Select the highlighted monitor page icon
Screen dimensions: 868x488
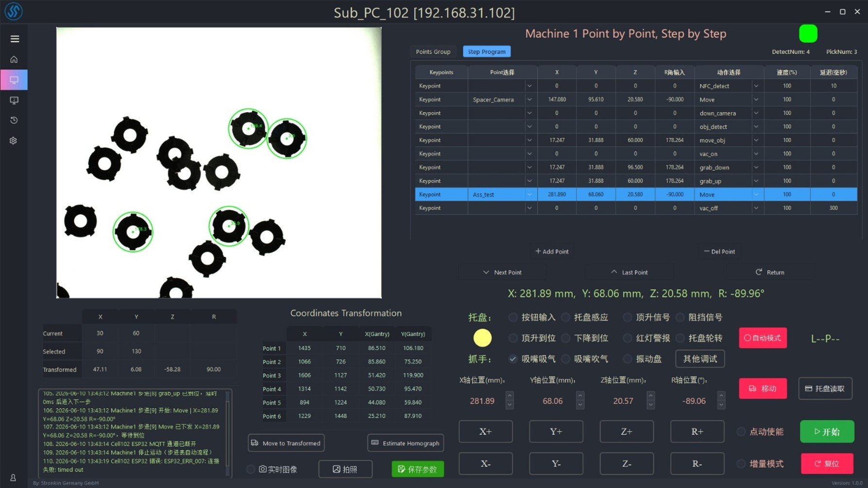click(x=14, y=80)
